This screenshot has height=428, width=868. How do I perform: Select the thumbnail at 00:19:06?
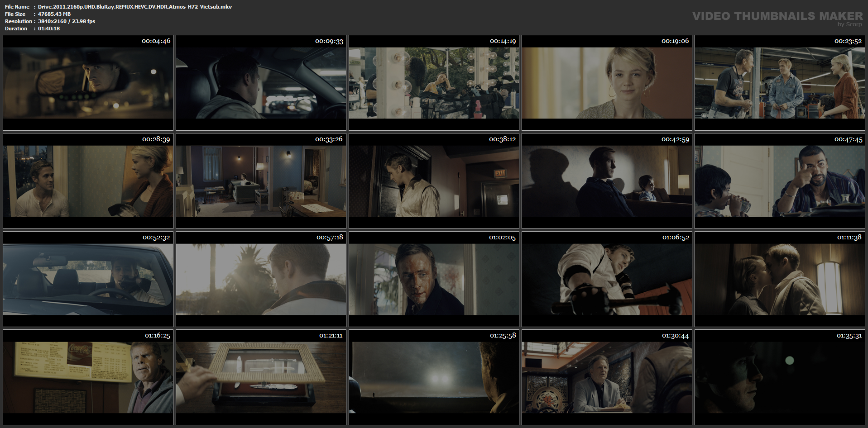coord(607,83)
